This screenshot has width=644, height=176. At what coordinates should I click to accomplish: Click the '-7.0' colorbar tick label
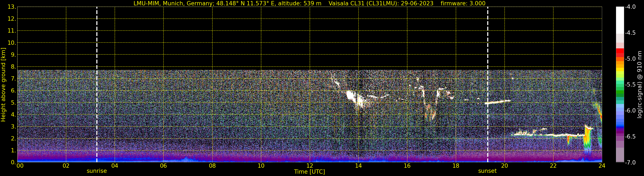(x=630, y=163)
